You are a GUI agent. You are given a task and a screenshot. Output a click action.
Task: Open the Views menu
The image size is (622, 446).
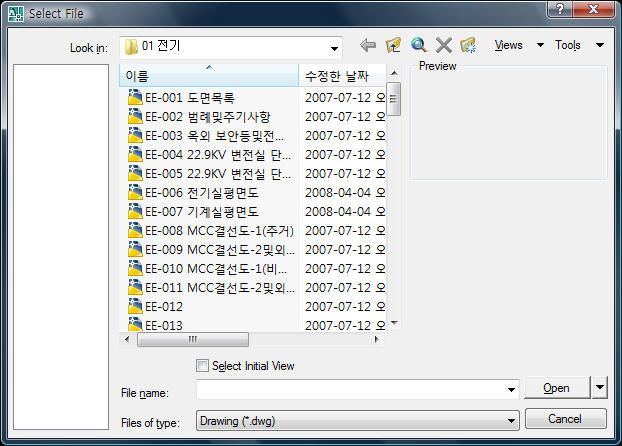(508, 45)
